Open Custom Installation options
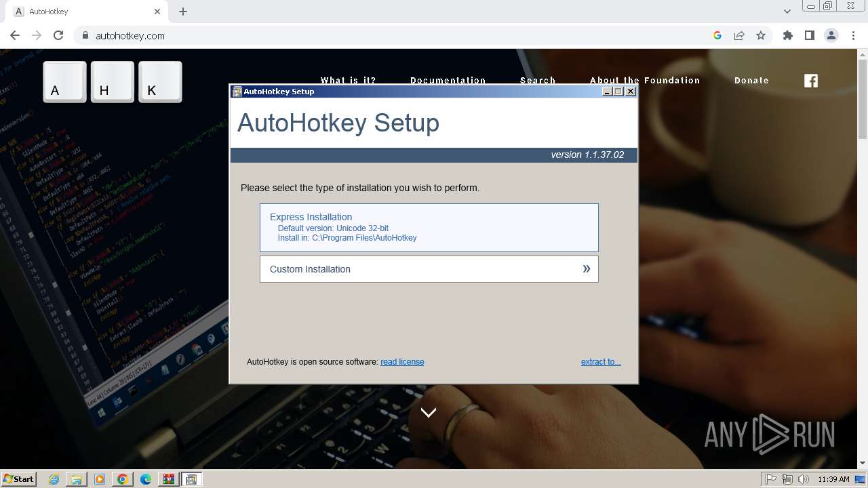 (x=429, y=269)
